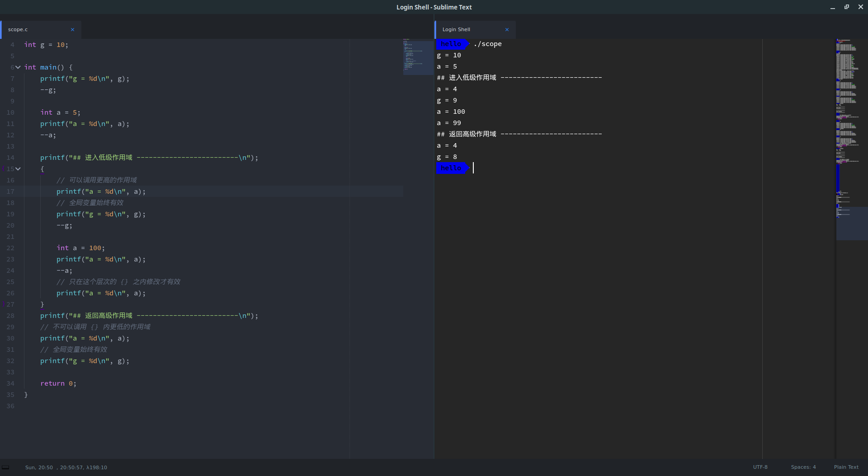Open the Plain Text syntax selector
Viewport: 868px width, 476px height.
[846, 467]
